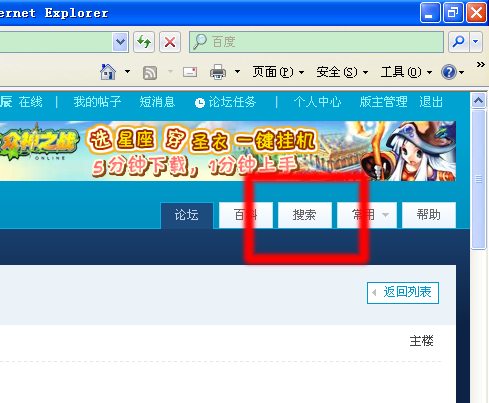Click the Help question mark icon
489x403 pixels.
[x=449, y=72]
